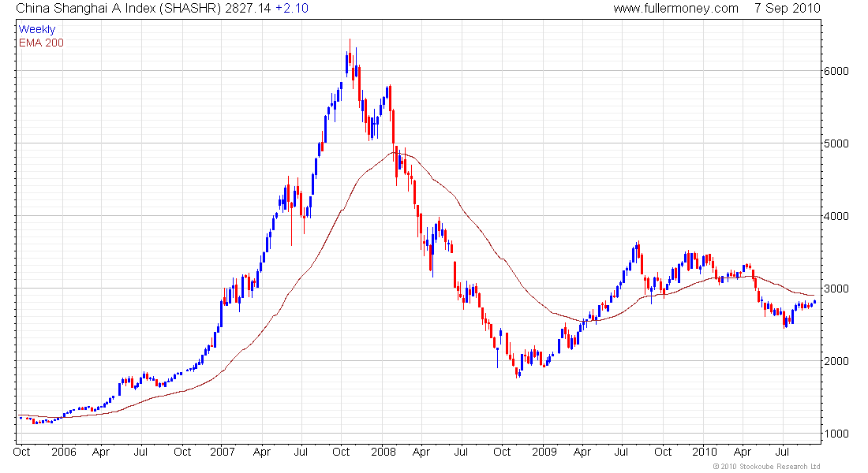This screenshot has height=473, width=868.
Task: Click the 2009 x-axis label
Action: tap(544, 452)
